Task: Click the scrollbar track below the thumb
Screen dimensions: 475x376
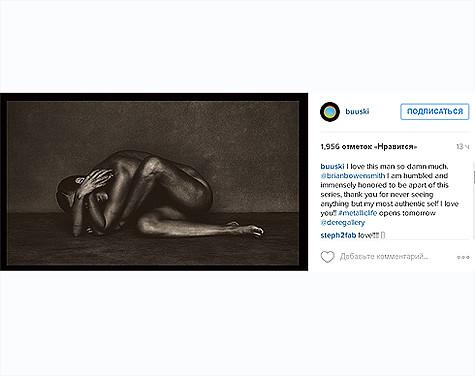Action: [474, 212]
